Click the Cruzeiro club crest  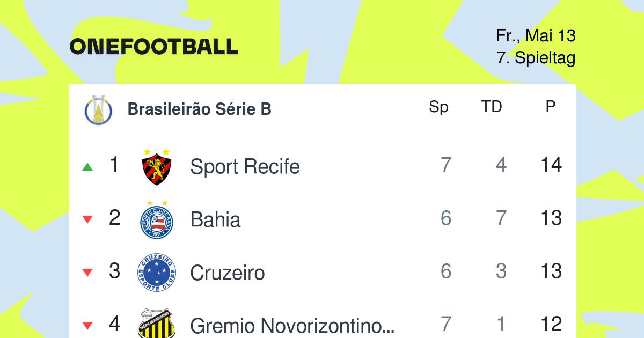point(157,273)
